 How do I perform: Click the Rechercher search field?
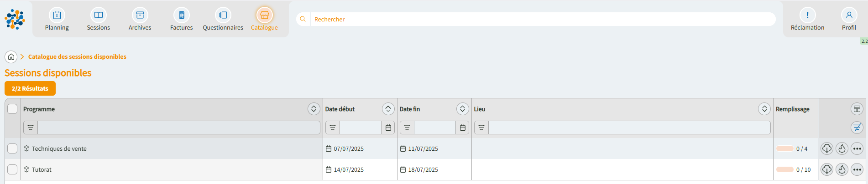coord(539,19)
